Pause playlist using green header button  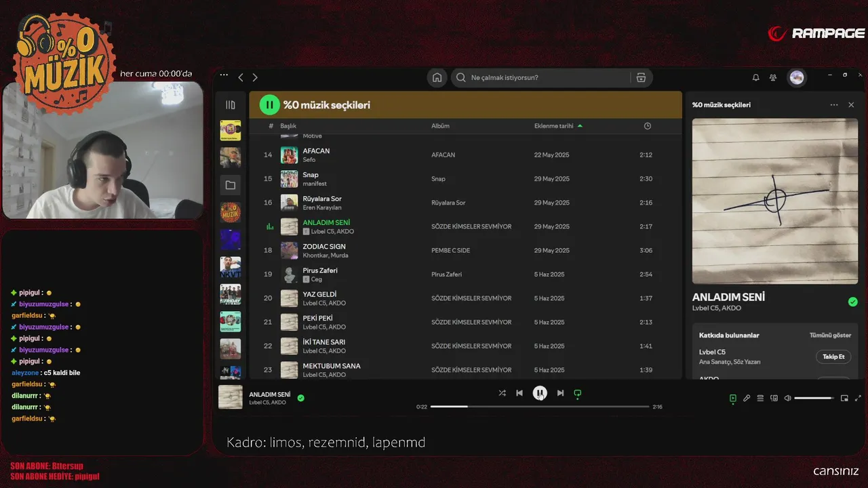coord(270,104)
